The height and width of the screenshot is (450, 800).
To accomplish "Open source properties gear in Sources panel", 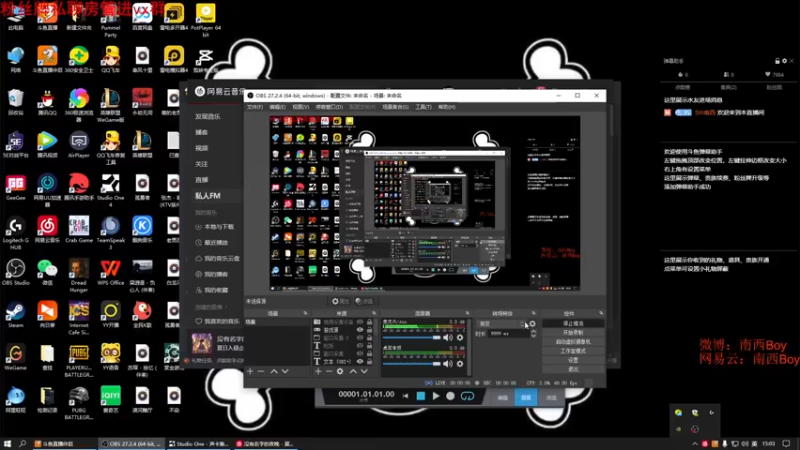I will click(x=340, y=371).
